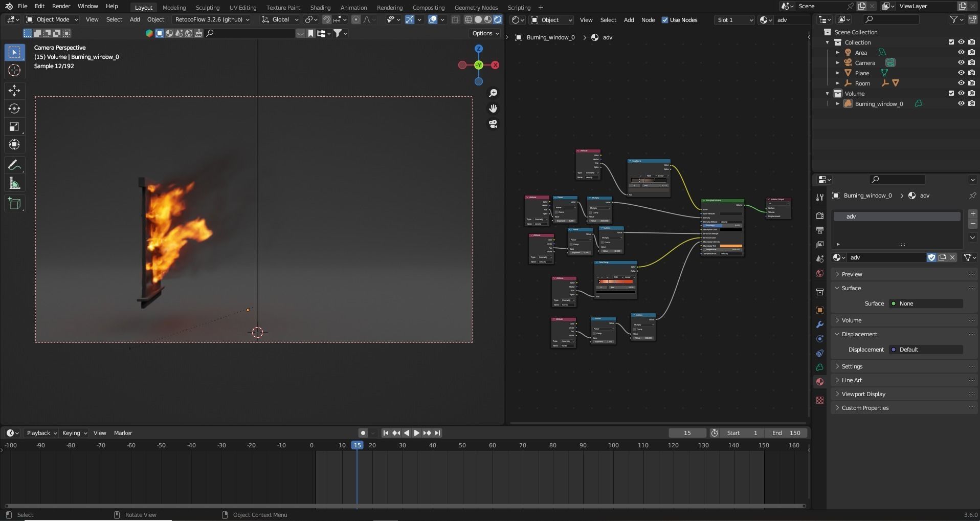Hide Plane object in viewport
This screenshot has width=980, height=521.
click(961, 73)
